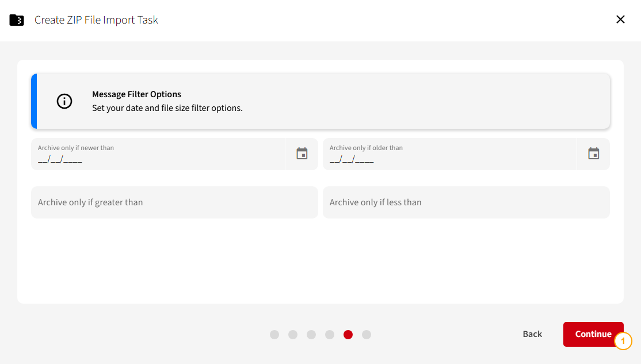The height and width of the screenshot is (364, 641).
Task: Select the second wizard step dot
Action: coord(293,335)
